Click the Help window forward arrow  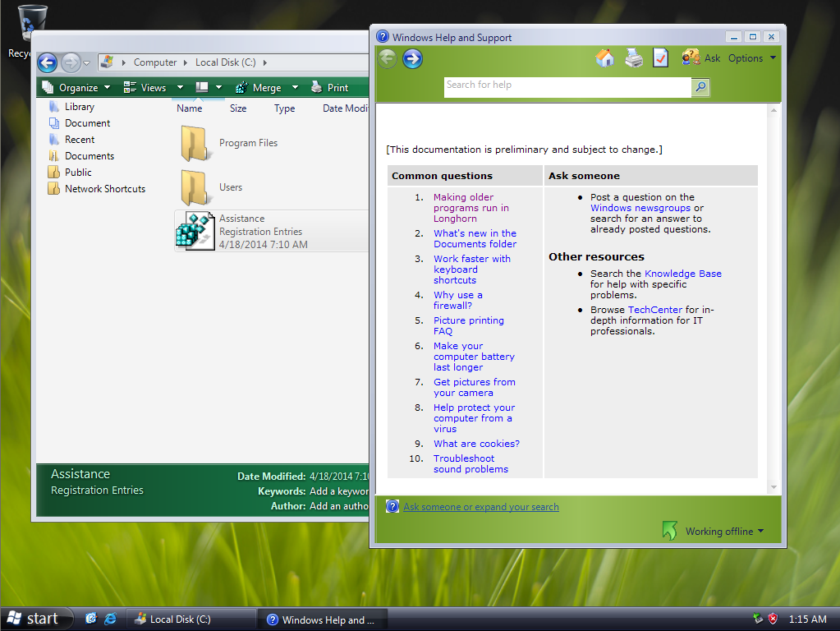(412, 58)
